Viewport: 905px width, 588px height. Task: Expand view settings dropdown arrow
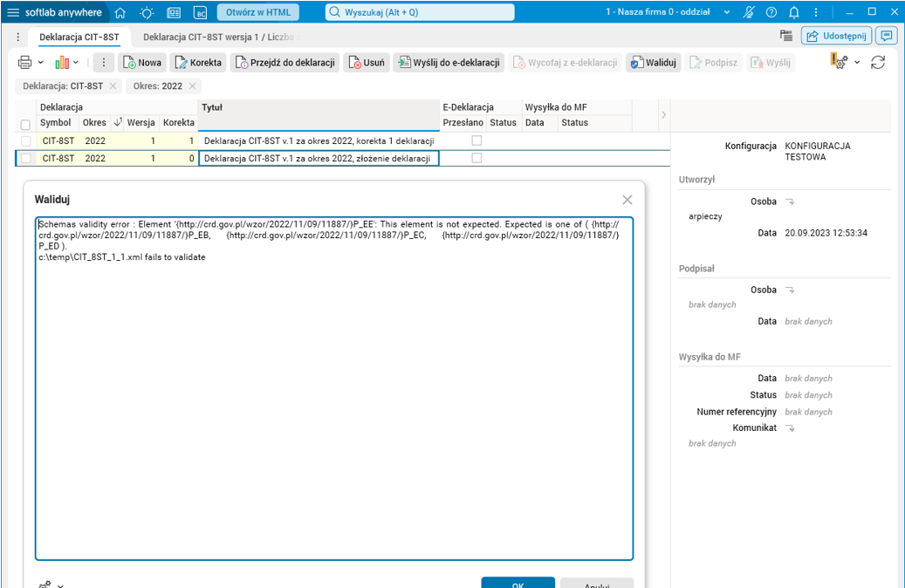(858, 62)
